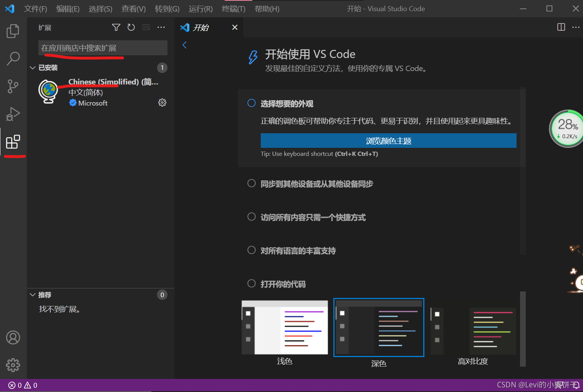Image resolution: width=583 pixels, height=392 pixels.
Task: Click the extension marketplace search field
Action: point(102,48)
